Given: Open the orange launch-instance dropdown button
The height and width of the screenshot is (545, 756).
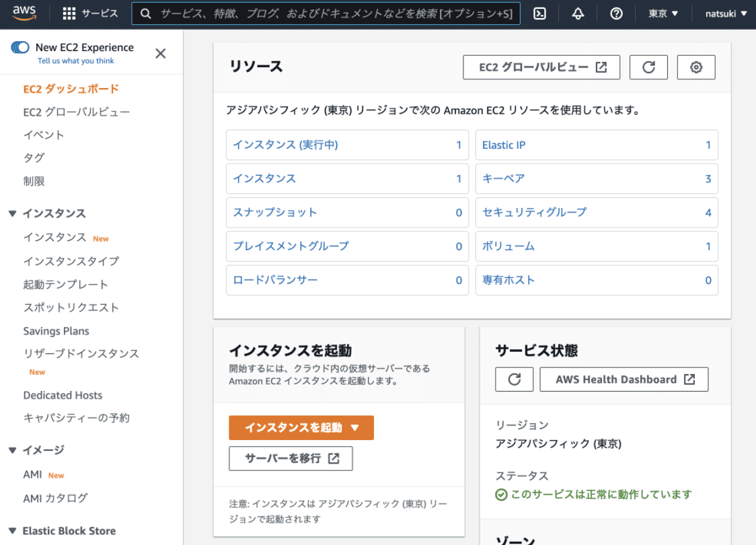Looking at the screenshot, I should click(301, 428).
